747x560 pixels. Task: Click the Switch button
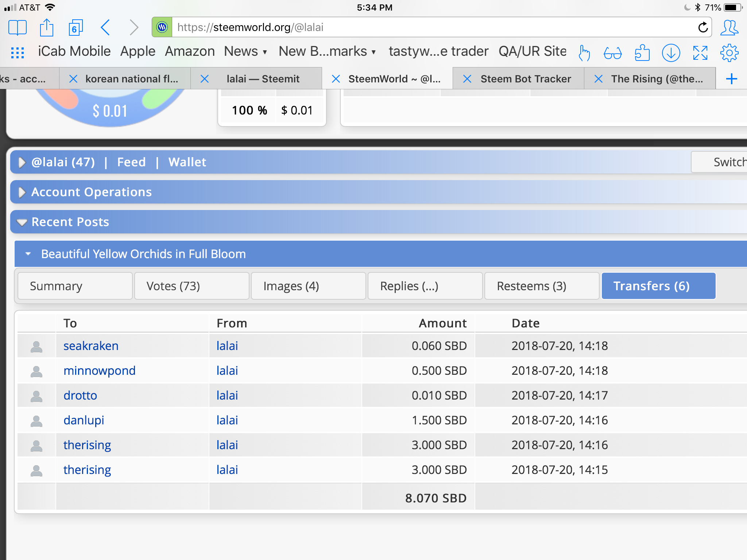[x=719, y=162]
